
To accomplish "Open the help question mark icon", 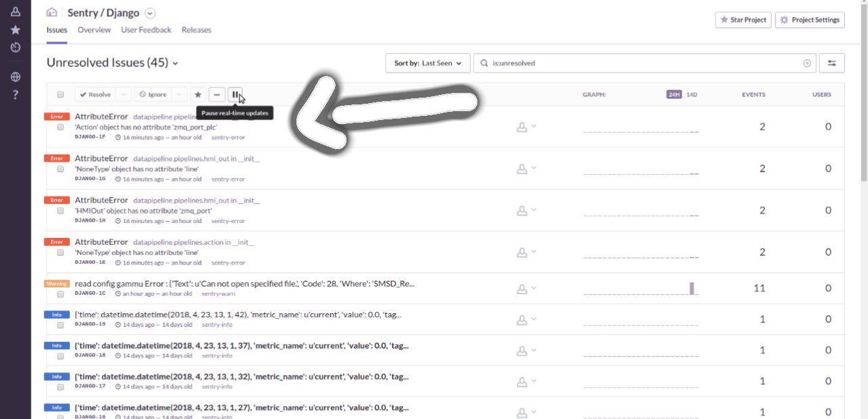I will (15, 95).
